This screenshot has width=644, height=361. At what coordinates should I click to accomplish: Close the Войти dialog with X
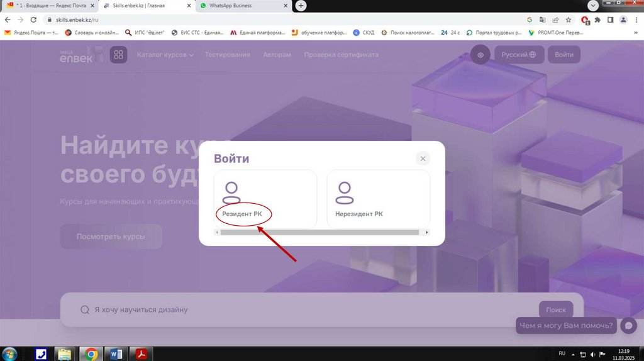pyautogui.click(x=423, y=158)
